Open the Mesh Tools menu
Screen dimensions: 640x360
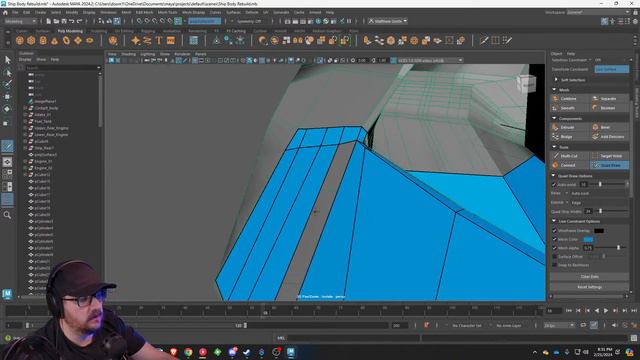[167, 13]
